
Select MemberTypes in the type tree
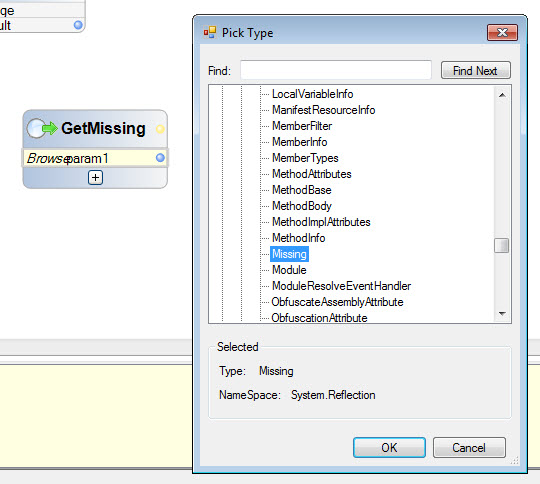coord(305,158)
